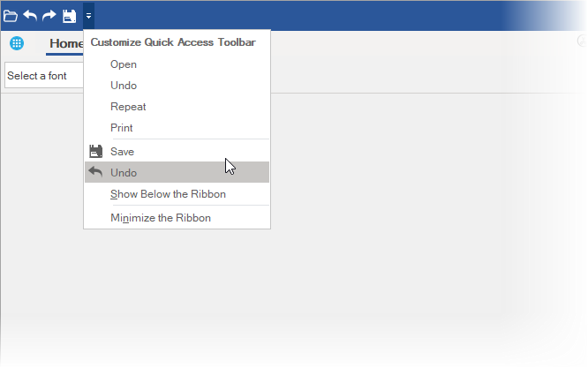Collapse the Customize Quick Access Toolbar dropdown arrow
Screen dimensions: 588x368
tap(88, 16)
